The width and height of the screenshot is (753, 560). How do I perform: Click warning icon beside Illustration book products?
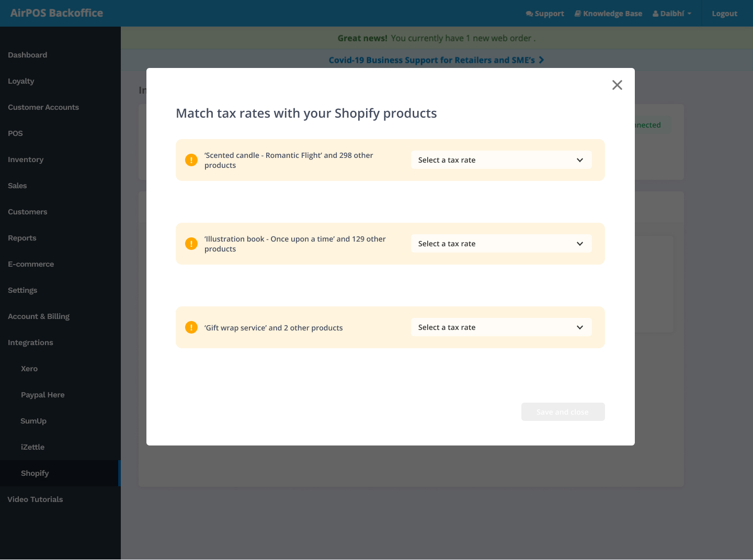191,244
